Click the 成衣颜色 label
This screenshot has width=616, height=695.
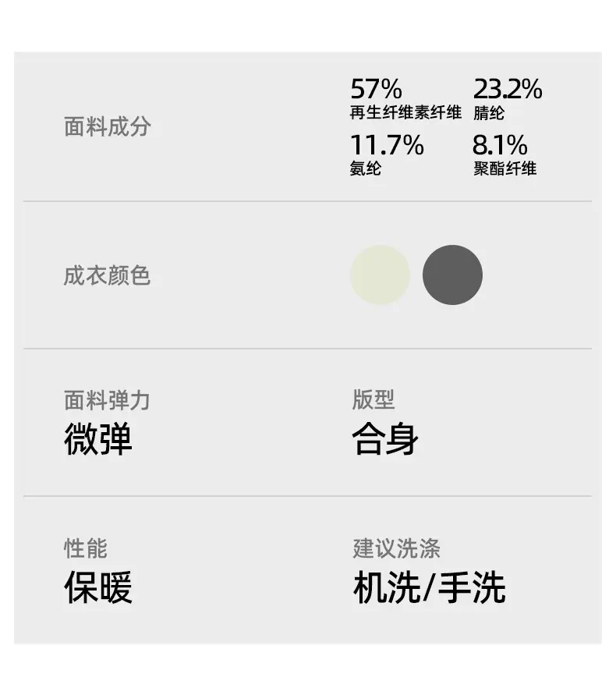coord(108,275)
